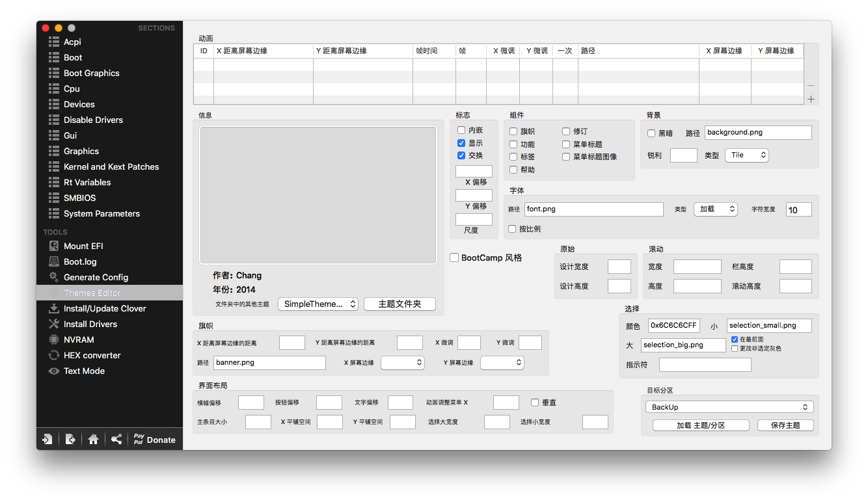Select the Boot section list icon

pyautogui.click(x=54, y=57)
